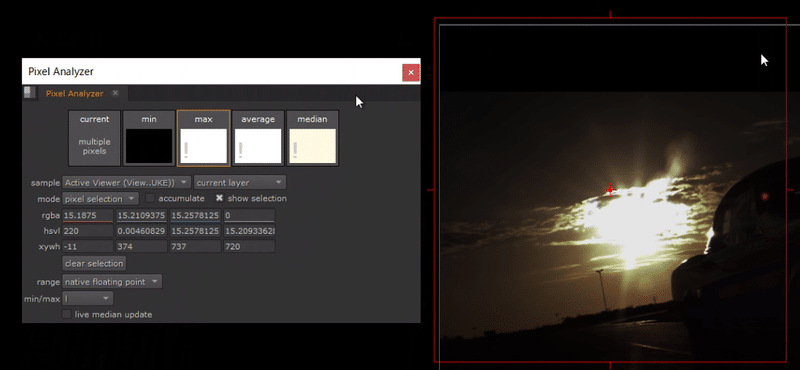Click the height field showing 720
Viewport: 800px width, 370px height.
pos(249,246)
